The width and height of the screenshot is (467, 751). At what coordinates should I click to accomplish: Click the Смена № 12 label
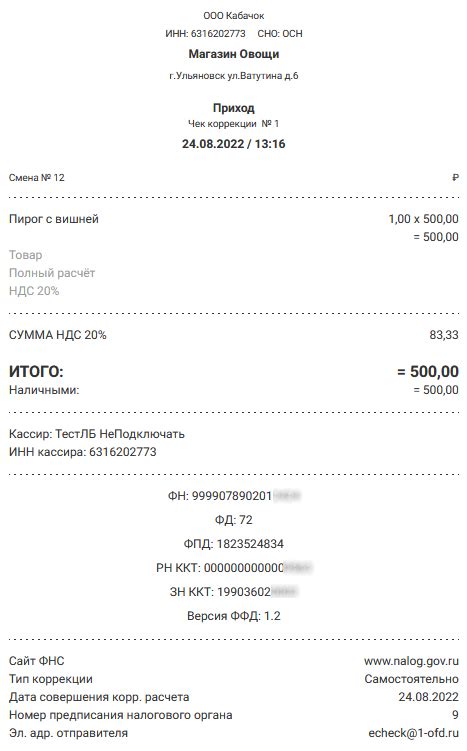(x=36, y=178)
